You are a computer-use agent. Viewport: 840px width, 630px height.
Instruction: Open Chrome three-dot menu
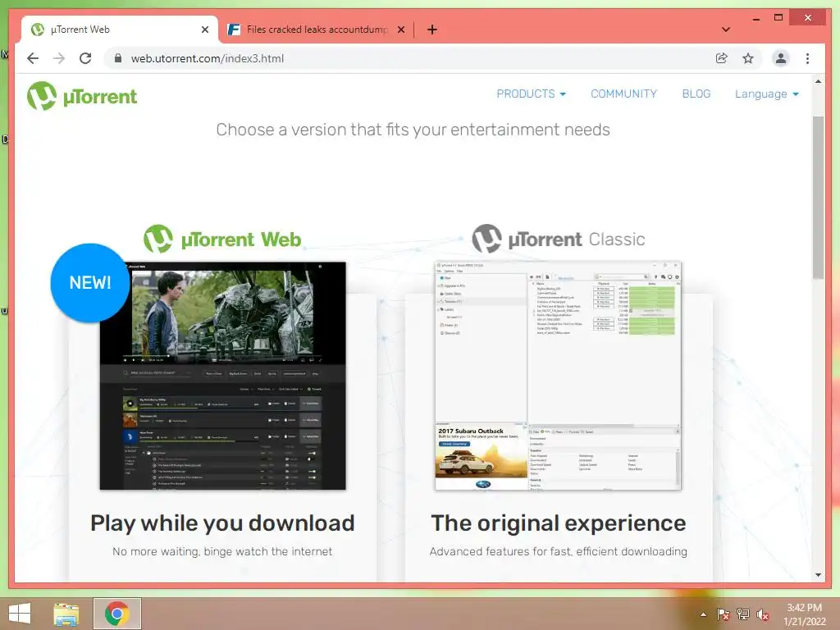point(807,58)
